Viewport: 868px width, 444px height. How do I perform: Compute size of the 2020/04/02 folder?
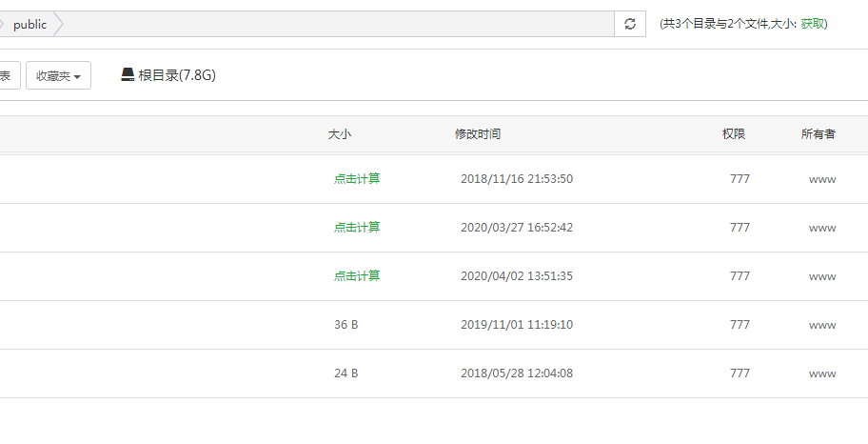[x=357, y=276]
